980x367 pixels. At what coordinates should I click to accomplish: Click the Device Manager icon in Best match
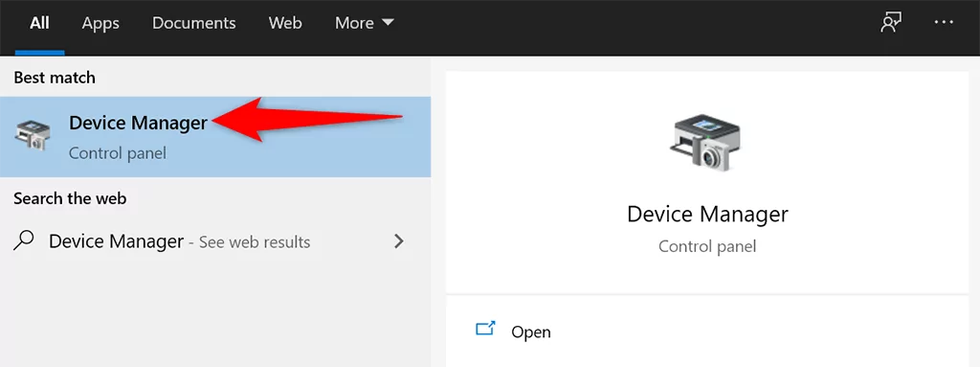(x=33, y=136)
